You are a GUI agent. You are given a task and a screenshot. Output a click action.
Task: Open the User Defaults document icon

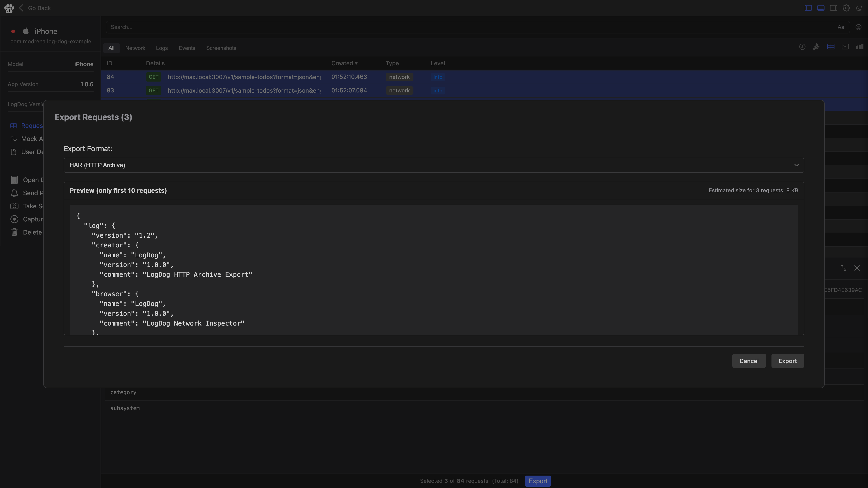pyautogui.click(x=14, y=152)
